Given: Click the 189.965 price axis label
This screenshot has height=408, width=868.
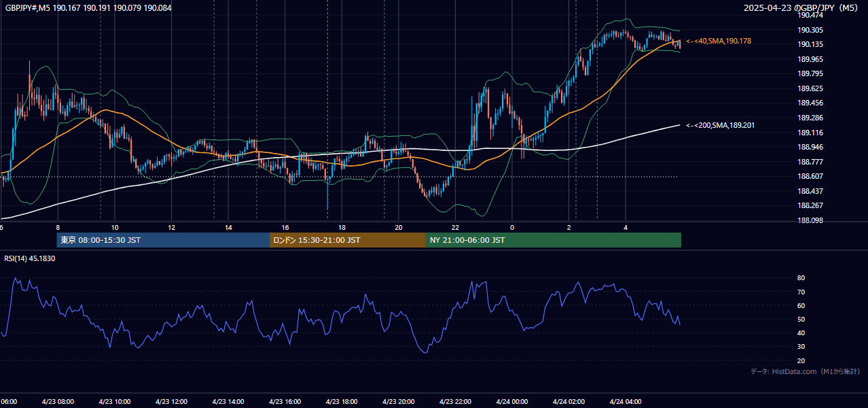Looking at the screenshot, I should click(x=810, y=59).
